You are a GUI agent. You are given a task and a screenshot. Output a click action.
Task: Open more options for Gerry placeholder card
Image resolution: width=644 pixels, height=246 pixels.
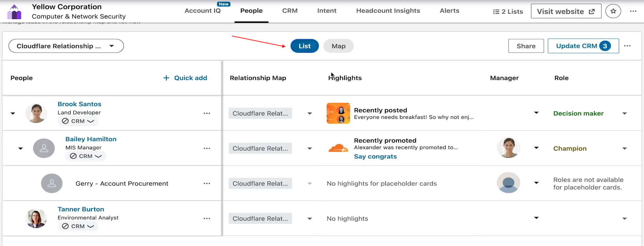pyautogui.click(x=207, y=184)
